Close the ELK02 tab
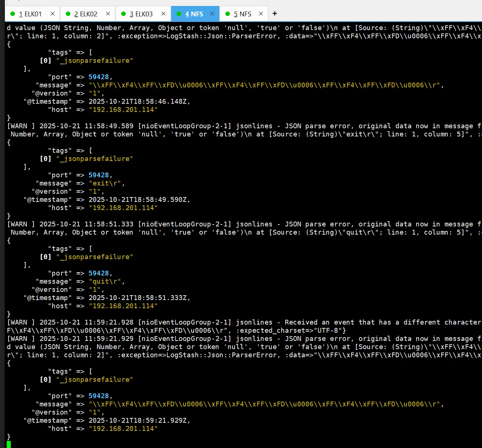The height and width of the screenshot is (448, 482). [108, 14]
